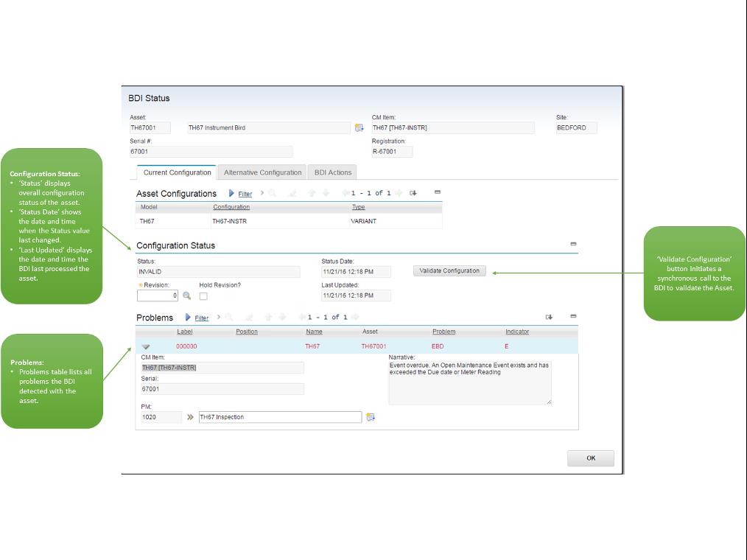Open detail menu beside TH67 Inspection
747x560 pixels.
click(x=371, y=417)
